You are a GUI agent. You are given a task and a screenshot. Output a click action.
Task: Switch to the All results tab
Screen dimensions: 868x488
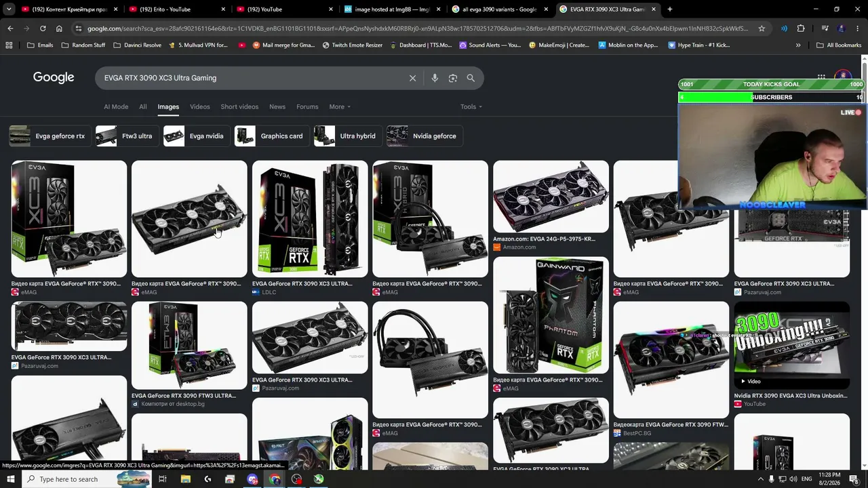(x=143, y=106)
